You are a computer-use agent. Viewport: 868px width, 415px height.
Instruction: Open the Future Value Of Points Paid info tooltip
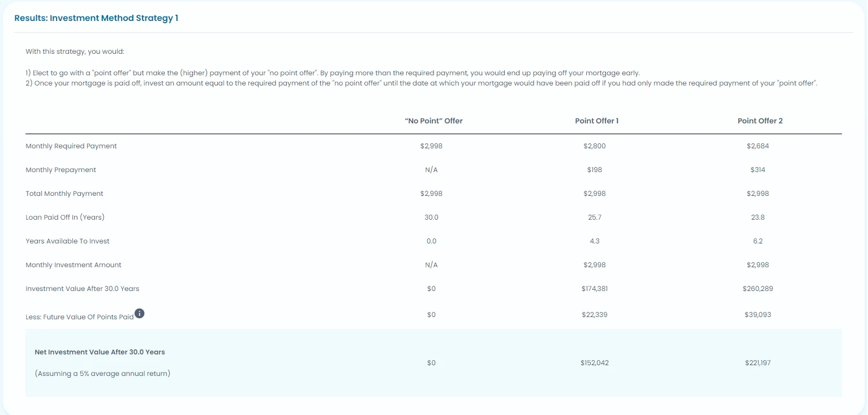[139, 313]
